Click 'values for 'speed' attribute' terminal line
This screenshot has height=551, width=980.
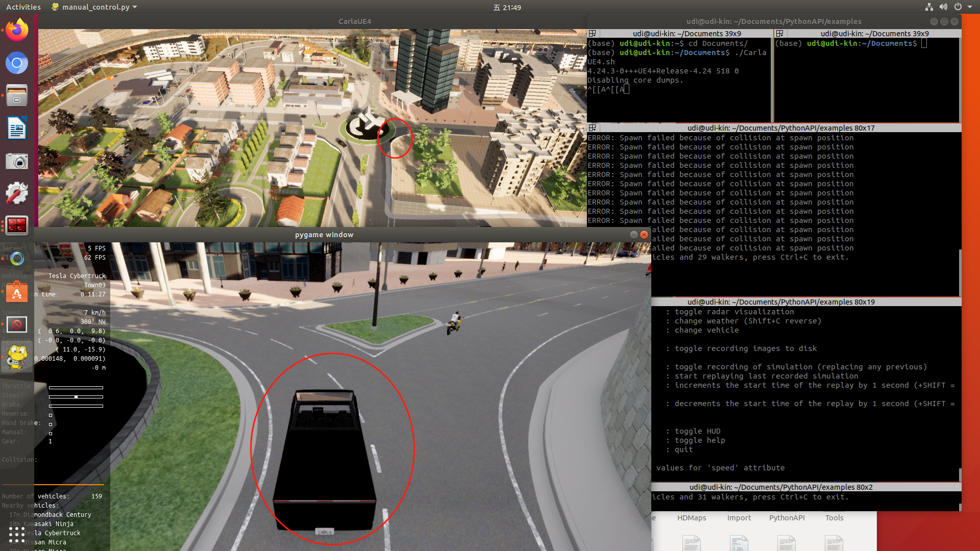[720, 468]
